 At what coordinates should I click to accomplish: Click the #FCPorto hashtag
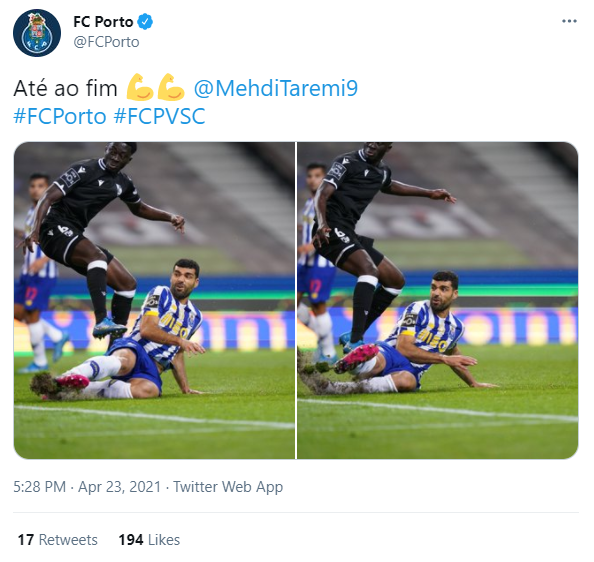pyautogui.click(x=60, y=116)
